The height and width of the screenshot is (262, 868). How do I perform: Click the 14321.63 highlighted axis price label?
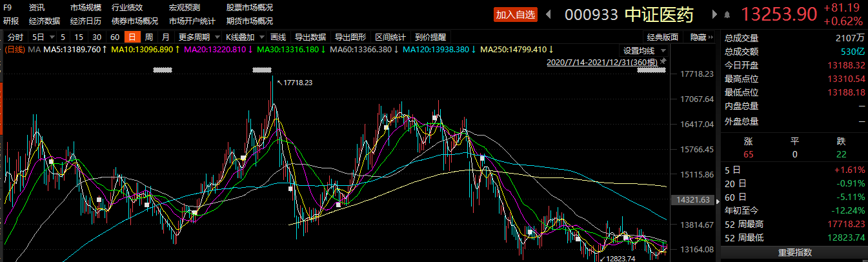point(694,200)
